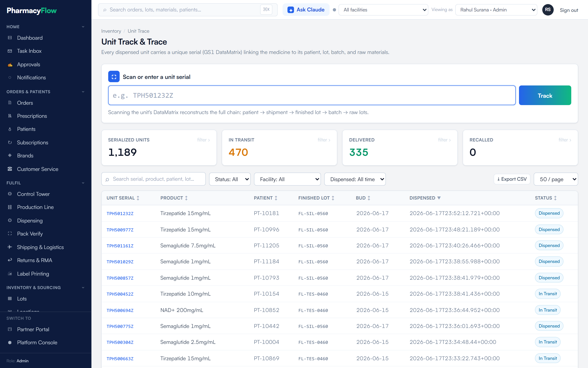Open the Viewing as Rahul Surana dropdown
This screenshot has height=368, width=588.
pyautogui.click(x=496, y=10)
